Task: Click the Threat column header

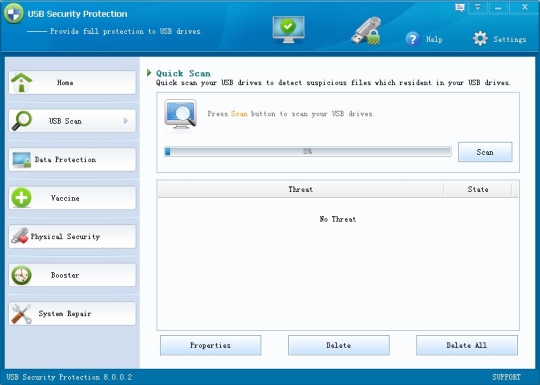Action: click(300, 189)
